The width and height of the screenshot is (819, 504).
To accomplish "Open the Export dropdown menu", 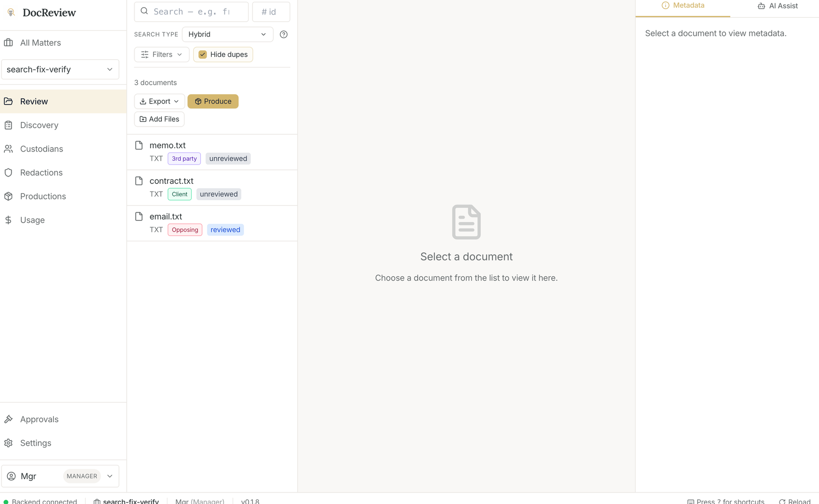I will (159, 101).
